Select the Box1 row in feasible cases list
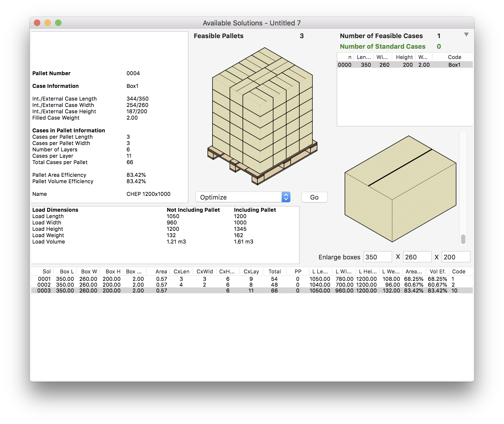Screen dimensions: 504x424 click(x=404, y=65)
